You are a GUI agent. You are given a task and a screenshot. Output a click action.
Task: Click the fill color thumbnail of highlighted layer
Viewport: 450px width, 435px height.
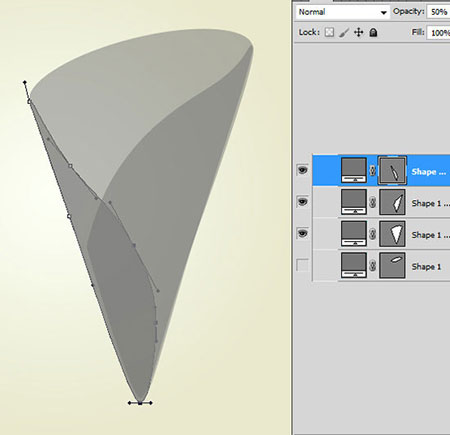click(x=353, y=170)
